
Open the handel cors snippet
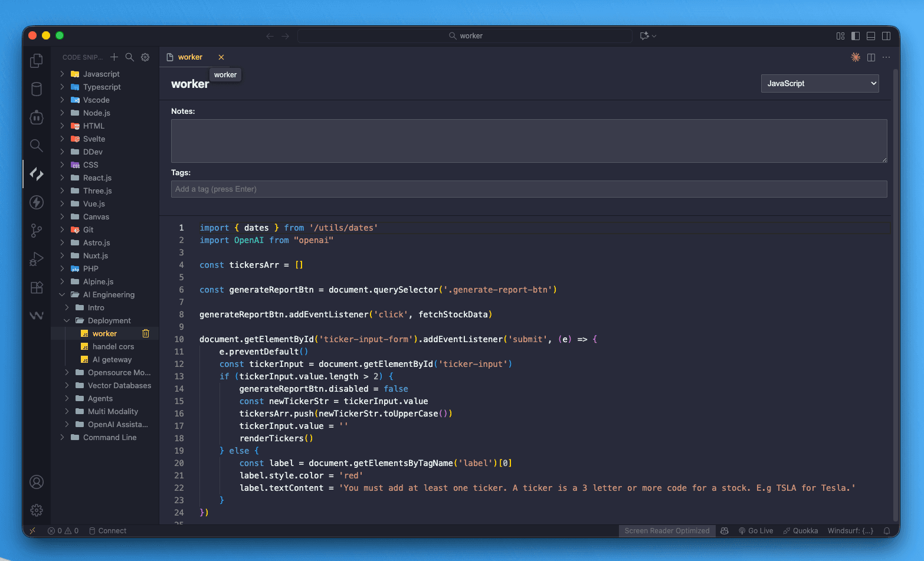(113, 347)
